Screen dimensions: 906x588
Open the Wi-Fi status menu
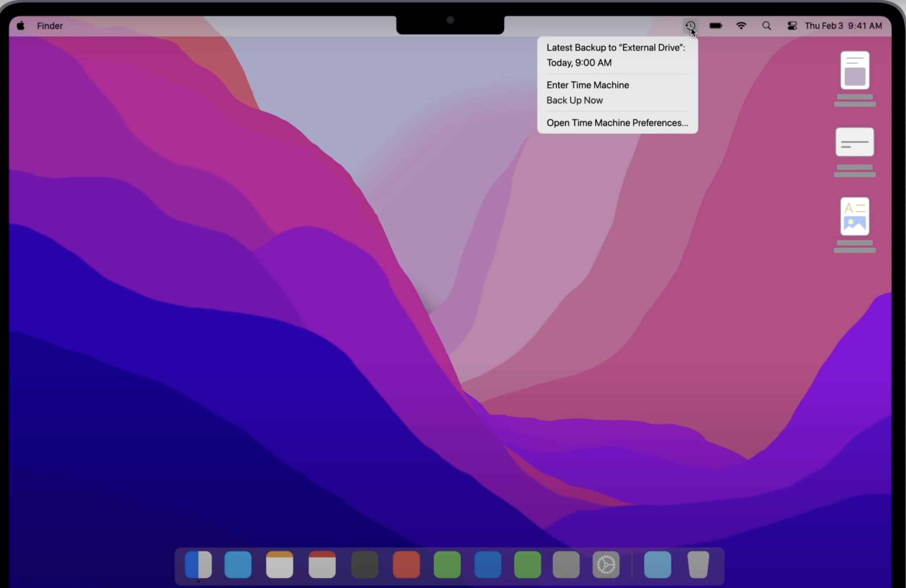[741, 26]
